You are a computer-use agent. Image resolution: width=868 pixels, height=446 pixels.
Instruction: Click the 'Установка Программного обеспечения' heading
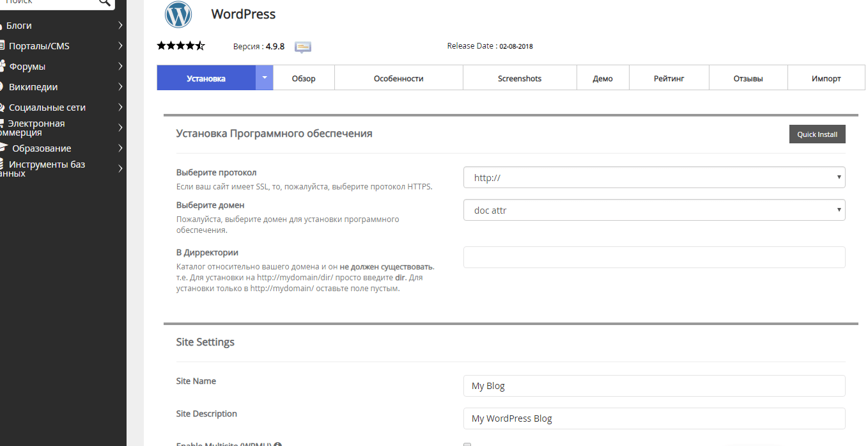[274, 134]
